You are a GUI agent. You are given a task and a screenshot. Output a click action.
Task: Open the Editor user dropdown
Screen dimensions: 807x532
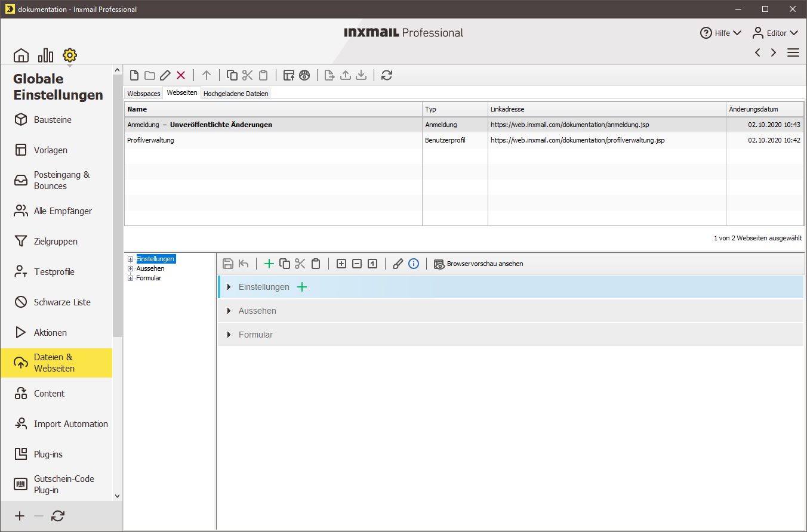(x=775, y=33)
